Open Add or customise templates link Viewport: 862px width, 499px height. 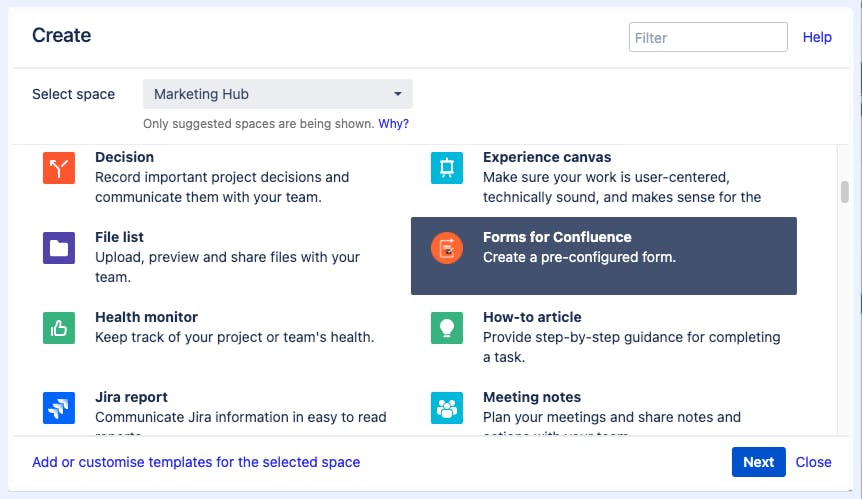tap(196, 462)
